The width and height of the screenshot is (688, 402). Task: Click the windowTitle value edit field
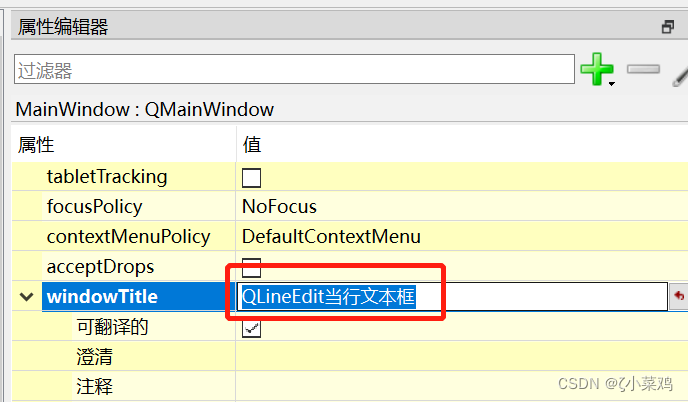[452, 297]
